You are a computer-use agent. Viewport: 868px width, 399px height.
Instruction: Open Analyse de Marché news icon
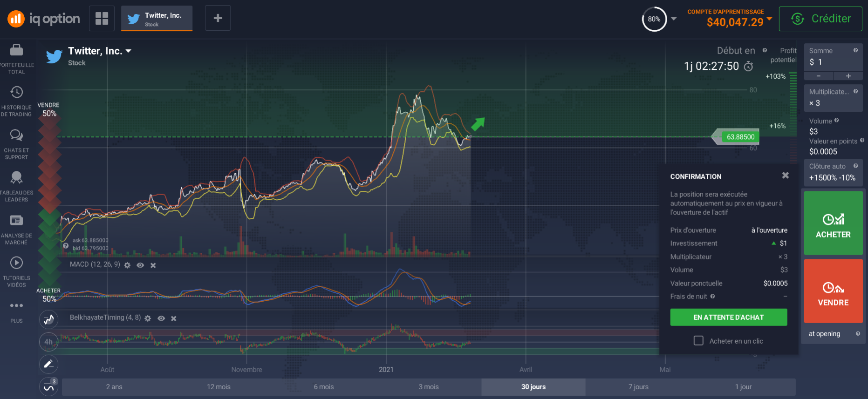coord(17,220)
